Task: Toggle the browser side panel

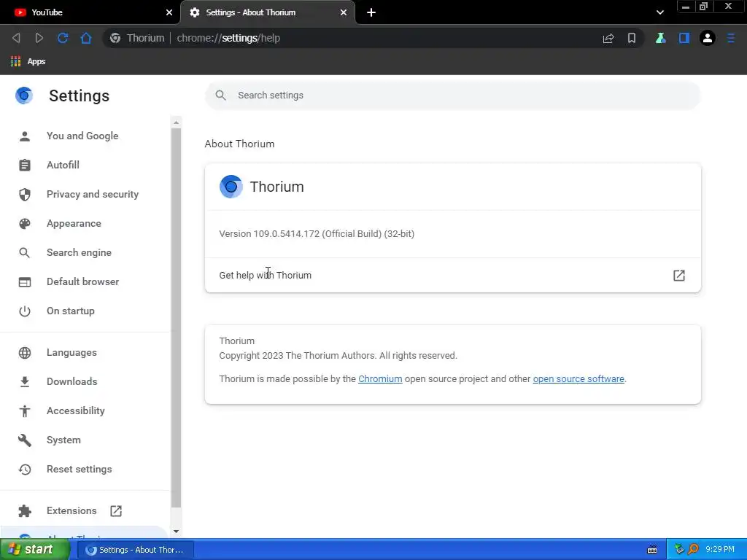Action: coord(684,38)
